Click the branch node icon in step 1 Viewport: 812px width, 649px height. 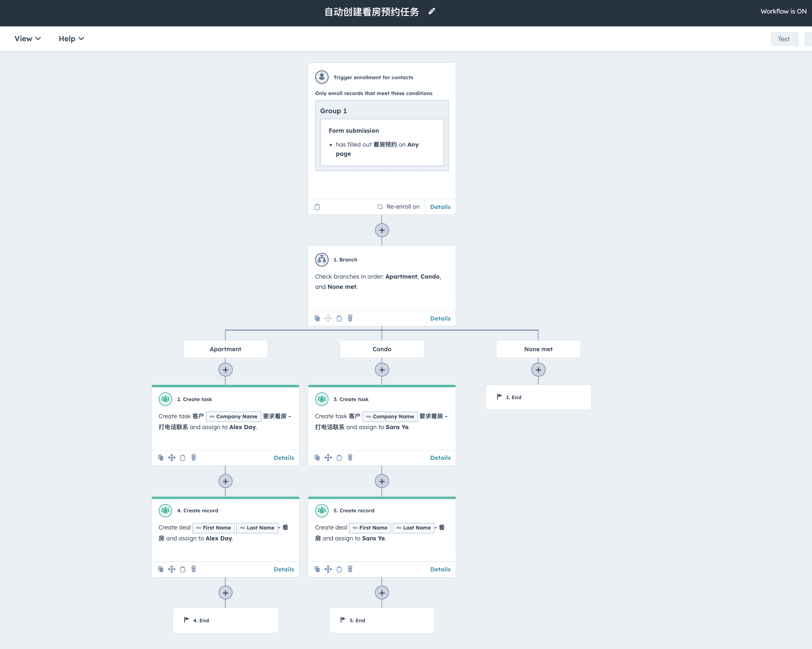[x=321, y=259]
